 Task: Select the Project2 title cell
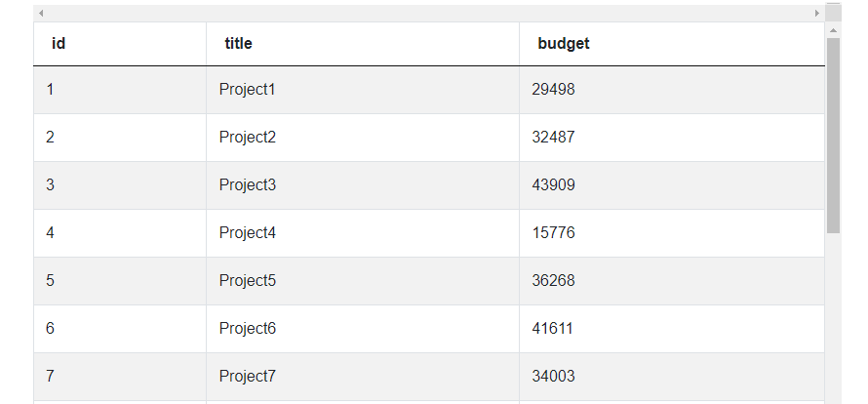coord(248,138)
